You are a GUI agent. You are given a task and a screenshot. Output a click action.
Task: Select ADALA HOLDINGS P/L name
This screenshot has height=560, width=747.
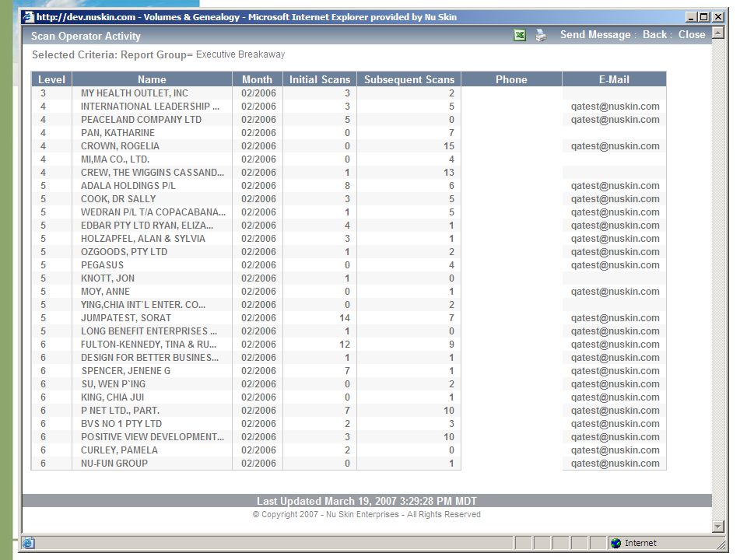128,186
